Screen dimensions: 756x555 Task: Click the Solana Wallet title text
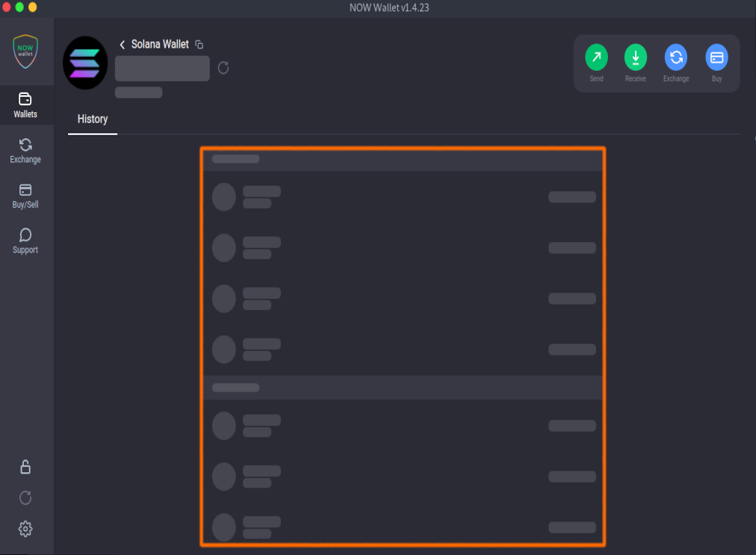click(160, 45)
